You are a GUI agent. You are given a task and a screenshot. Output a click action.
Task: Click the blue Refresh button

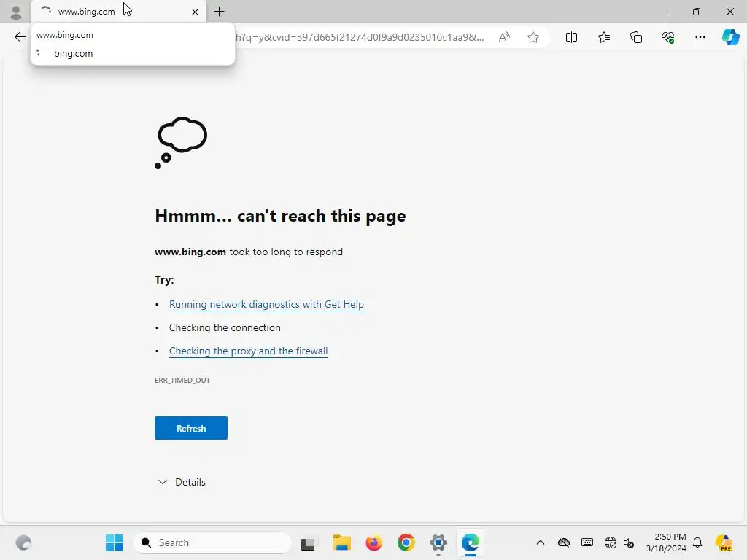pyautogui.click(x=191, y=428)
